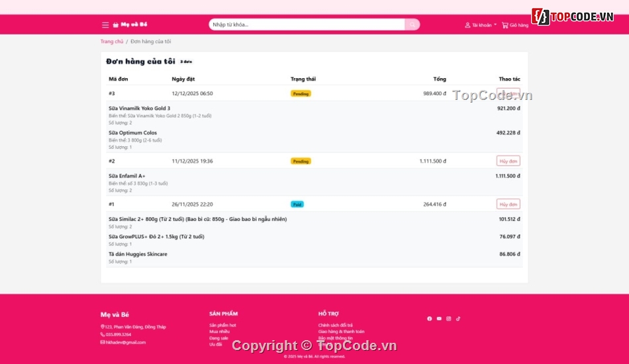
Task: Click Tổng column header
Action: (x=440, y=79)
